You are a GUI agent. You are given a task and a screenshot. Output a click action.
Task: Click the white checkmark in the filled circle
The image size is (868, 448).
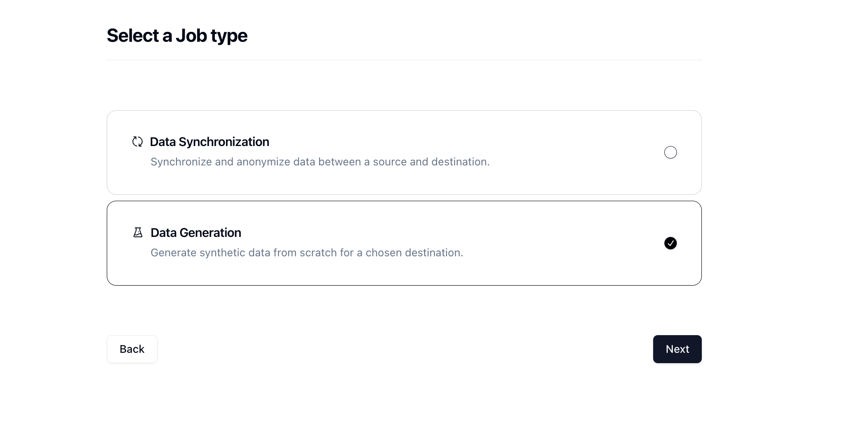point(670,243)
